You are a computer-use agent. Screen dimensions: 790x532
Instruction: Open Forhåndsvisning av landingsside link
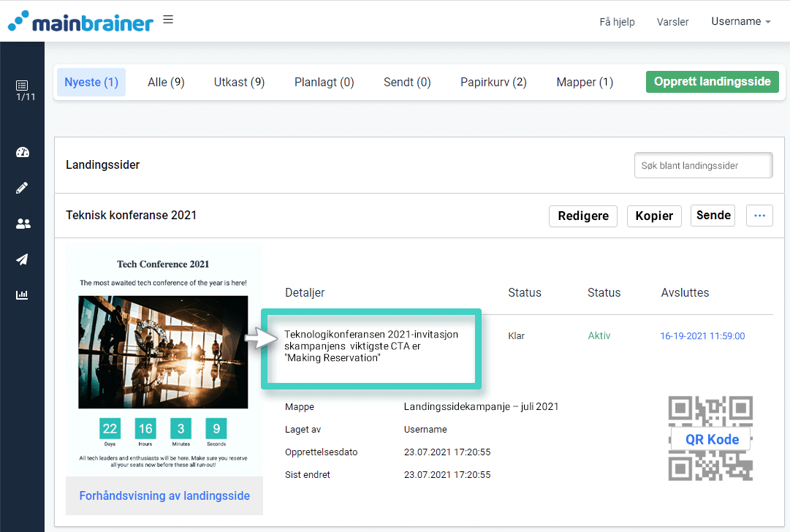[x=164, y=496]
